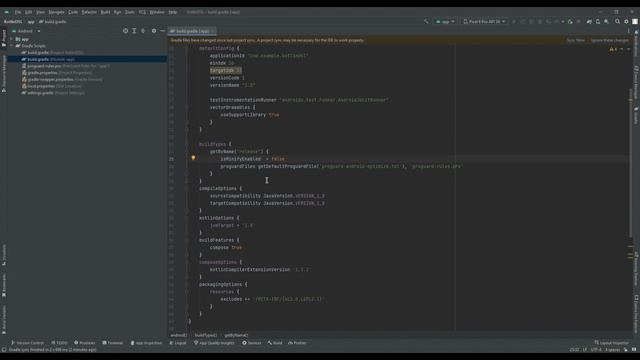Open the editor tabs kebab menu
This screenshot has width=640, height=360.
pyautogui.click(x=629, y=31)
